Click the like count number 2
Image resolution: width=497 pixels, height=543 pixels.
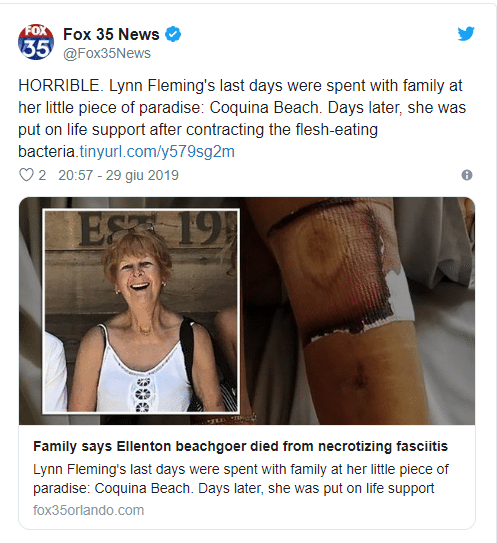click(x=42, y=175)
